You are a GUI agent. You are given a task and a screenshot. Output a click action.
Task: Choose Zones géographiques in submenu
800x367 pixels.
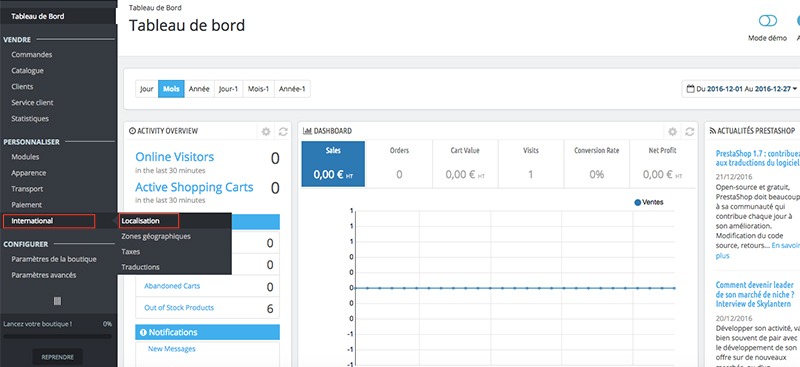(156, 236)
